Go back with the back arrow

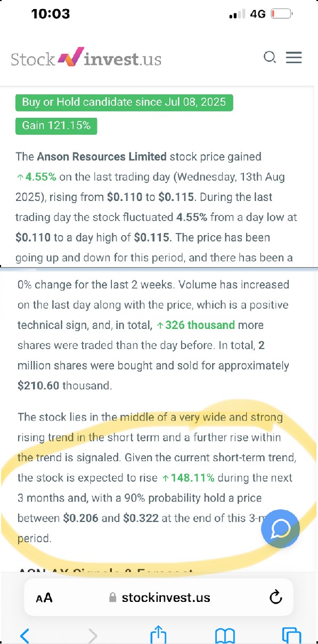pos(25,635)
